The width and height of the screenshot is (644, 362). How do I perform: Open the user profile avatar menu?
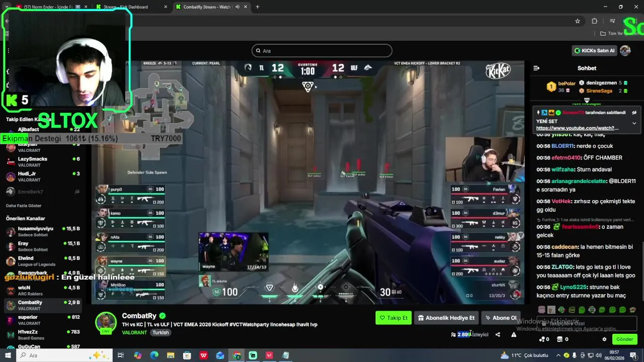click(x=625, y=51)
